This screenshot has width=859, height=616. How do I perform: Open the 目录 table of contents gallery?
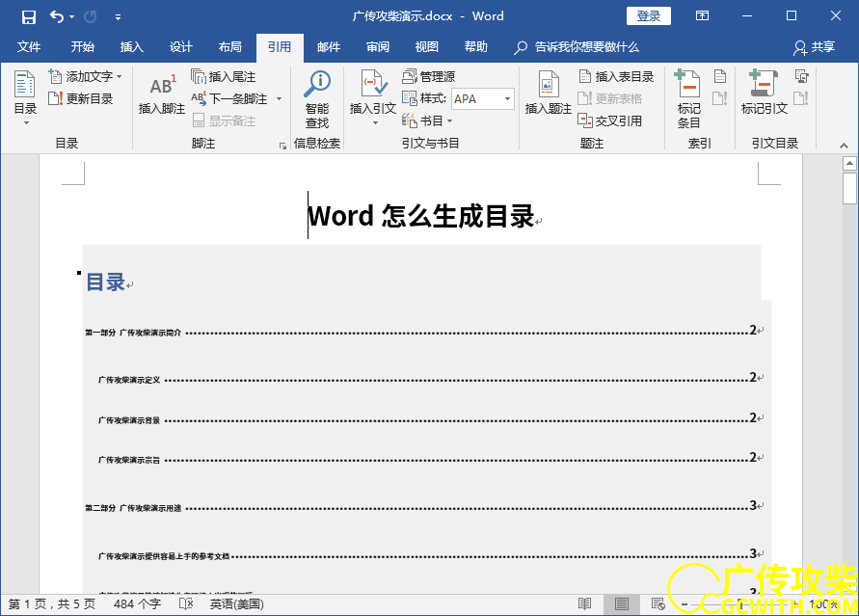25,98
